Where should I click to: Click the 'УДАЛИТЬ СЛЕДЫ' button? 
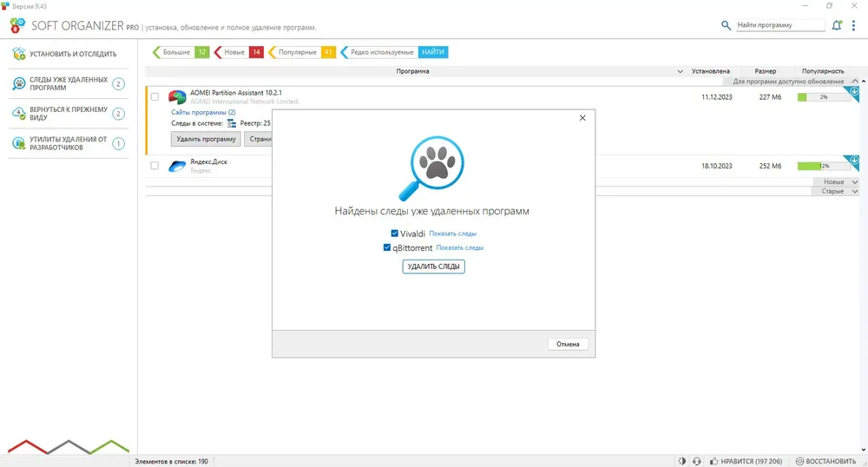(433, 266)
